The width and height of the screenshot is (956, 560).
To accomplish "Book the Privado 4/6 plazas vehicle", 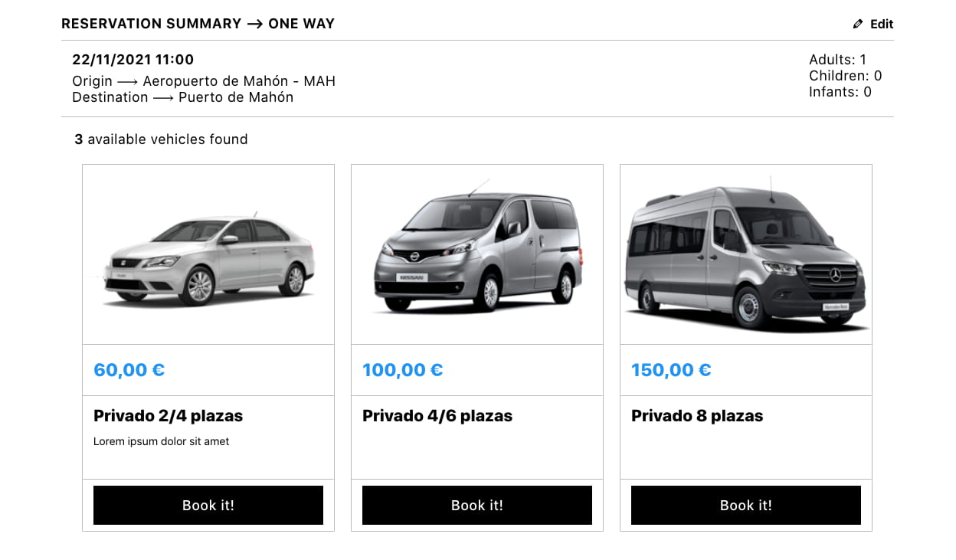I will click(477, 505).
